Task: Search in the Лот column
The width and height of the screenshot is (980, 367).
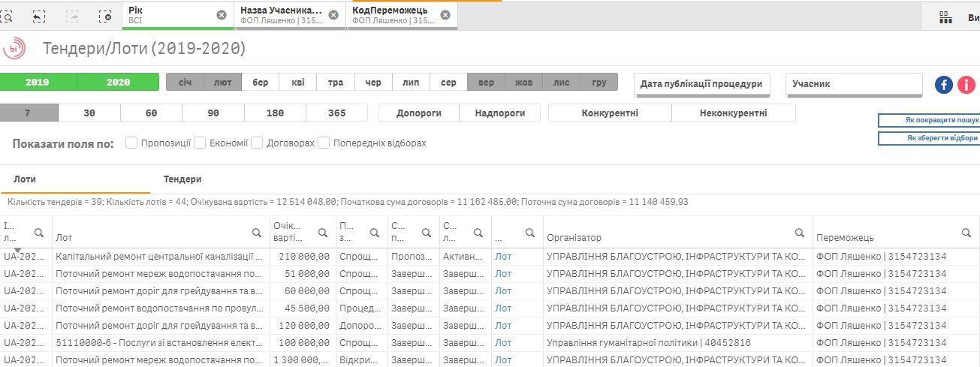Action: [256, 233]
